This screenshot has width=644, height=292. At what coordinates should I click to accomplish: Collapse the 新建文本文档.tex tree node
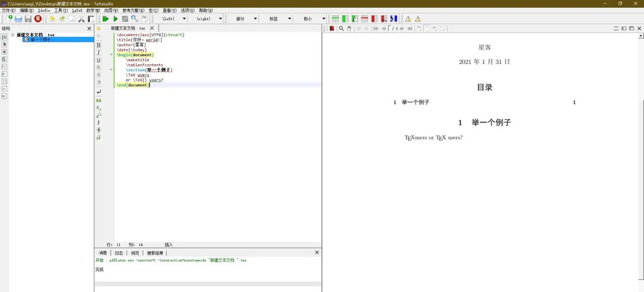14,35
